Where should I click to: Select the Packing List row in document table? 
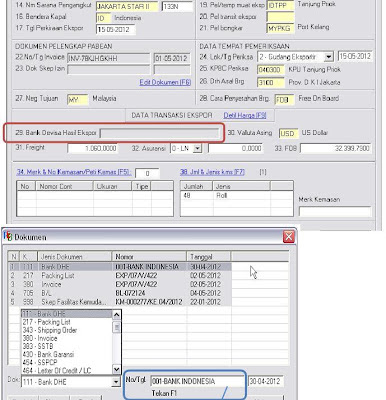pyautogui.click(x=120, y=276)
